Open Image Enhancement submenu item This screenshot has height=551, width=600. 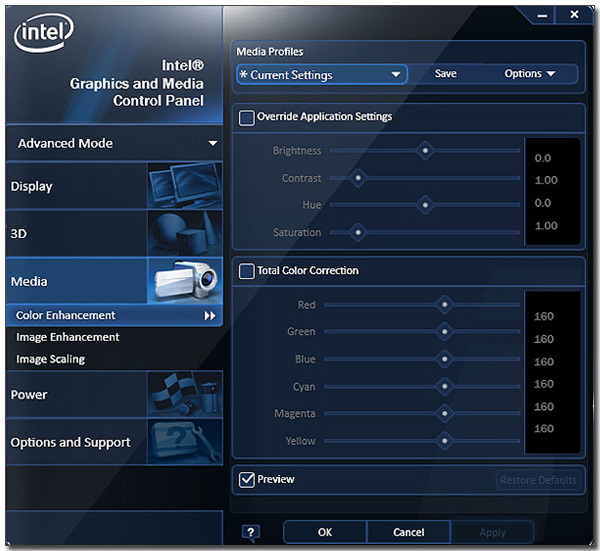68,337
